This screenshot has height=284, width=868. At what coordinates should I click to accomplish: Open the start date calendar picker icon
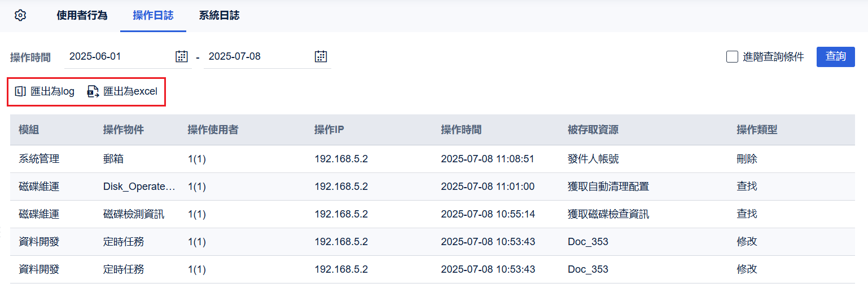coord(181,56)
